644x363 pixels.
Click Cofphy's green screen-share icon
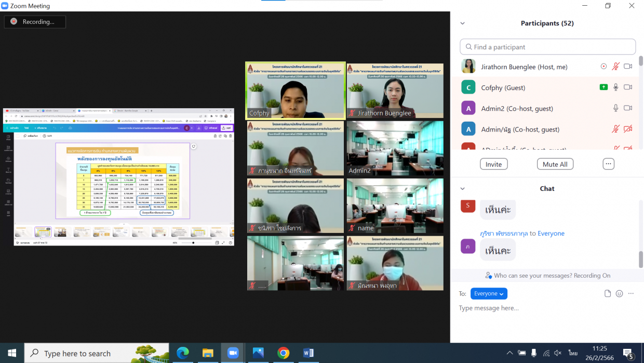(x=603, y=87)
